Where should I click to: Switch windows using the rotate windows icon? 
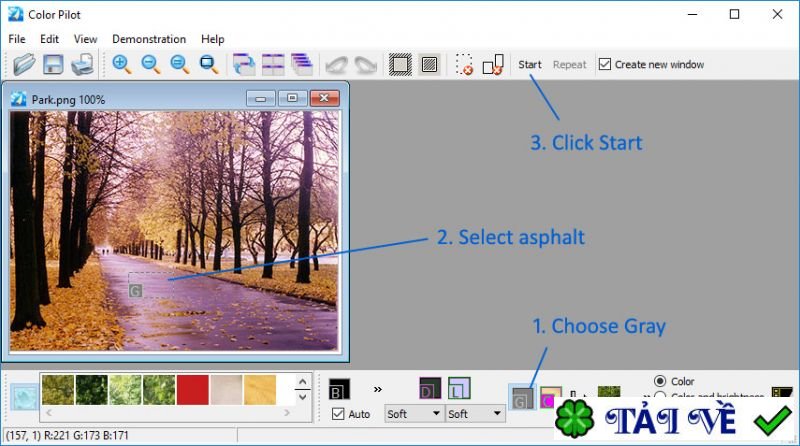click(244, 65)
